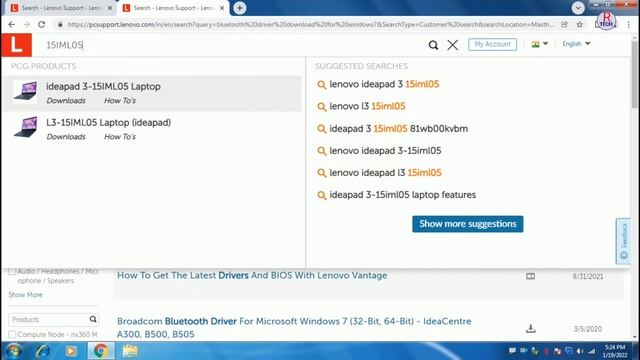Select ideapad 3-15IML05 Laptop product
This screenshot has width=640, height=360.
coord(103,87)
